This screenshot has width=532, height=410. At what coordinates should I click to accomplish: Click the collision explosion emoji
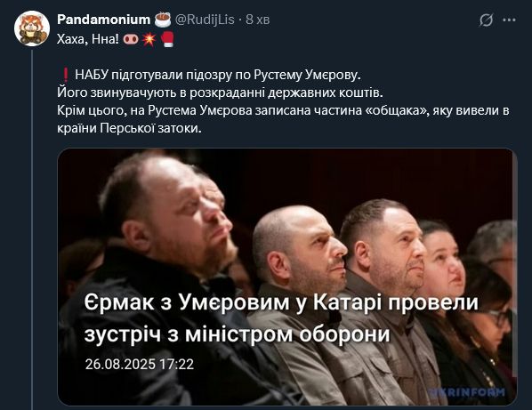point(149,39)
